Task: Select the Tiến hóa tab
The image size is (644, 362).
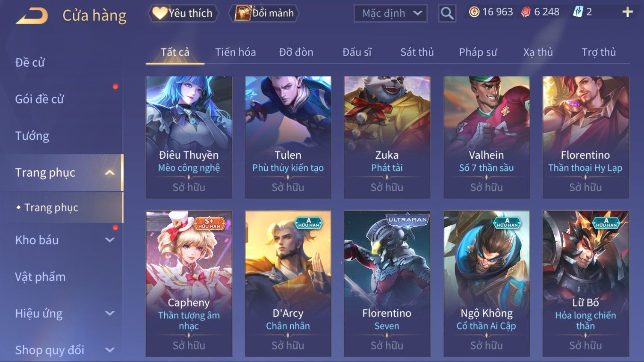Action: coord(235,52)
